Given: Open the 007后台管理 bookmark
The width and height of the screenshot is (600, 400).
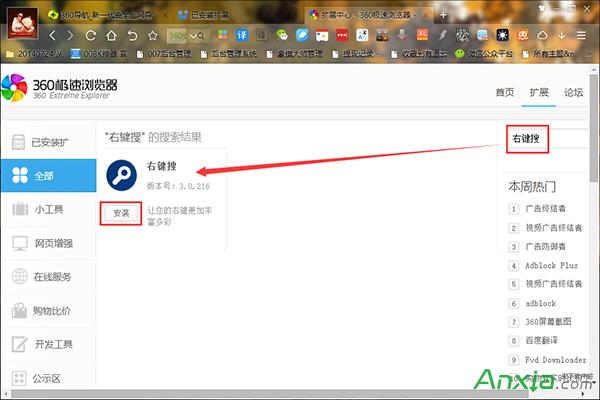Looking at the screenshot, I should tap(165, 54).
